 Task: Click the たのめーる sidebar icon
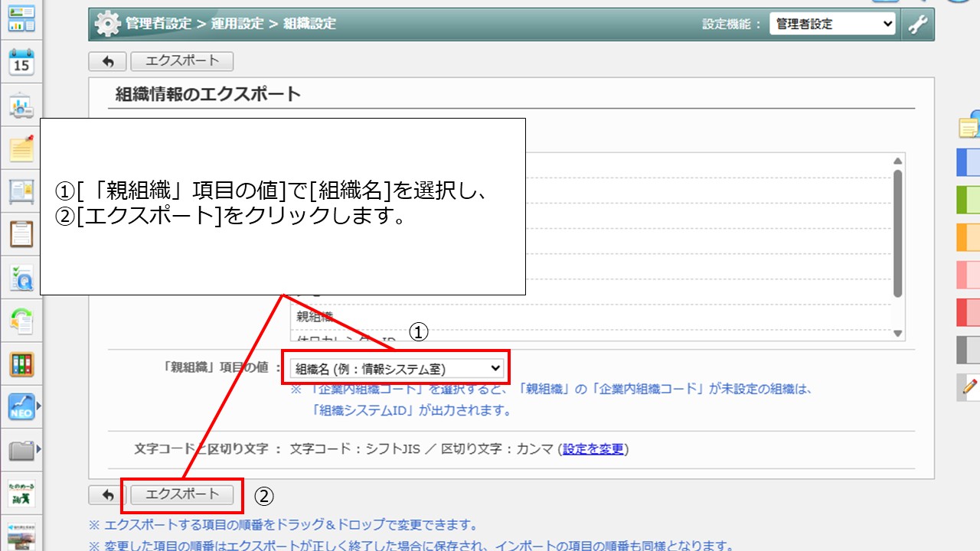[21, 494]
